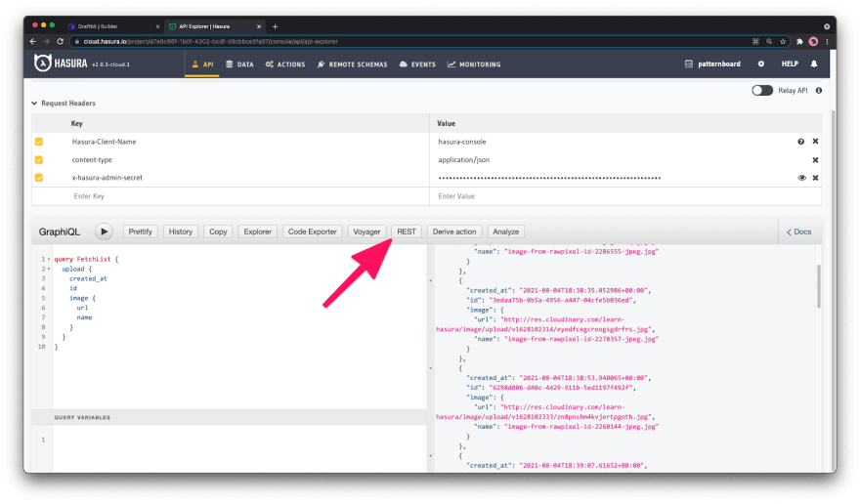Click the Enter Key input field
860x504 pixels.
(231, 196)
